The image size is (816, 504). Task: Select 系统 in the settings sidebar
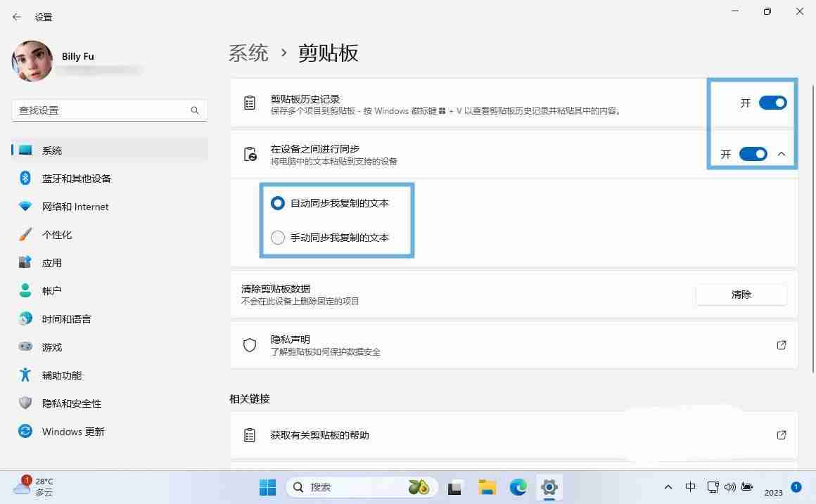[x=53, y=150]
